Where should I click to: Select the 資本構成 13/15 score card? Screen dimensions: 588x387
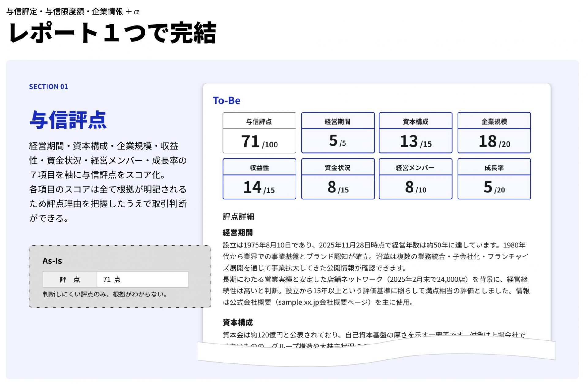[416, 132]
